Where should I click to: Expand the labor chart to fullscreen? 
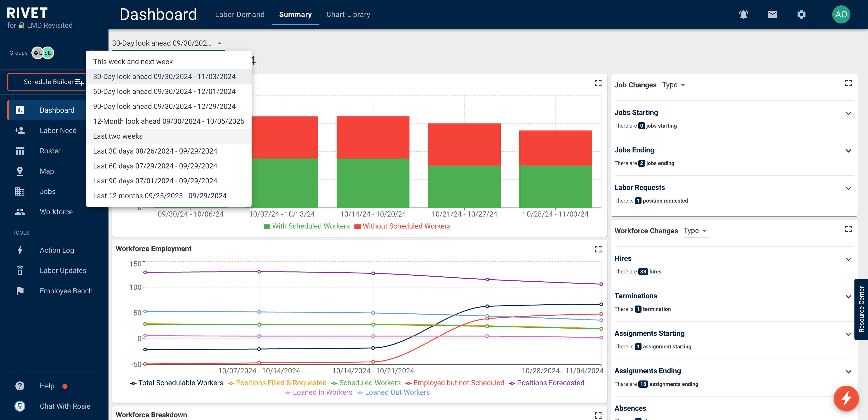[x=598, y=83]
